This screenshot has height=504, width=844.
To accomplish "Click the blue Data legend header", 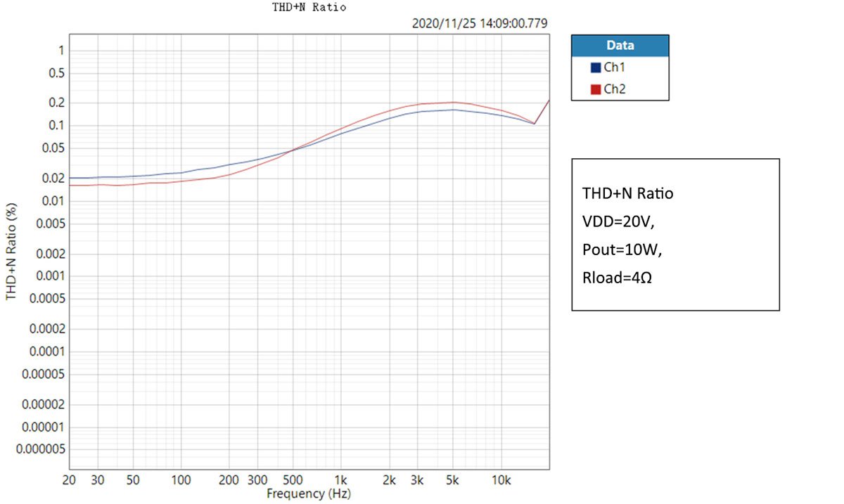I will [x=620, y=46].
